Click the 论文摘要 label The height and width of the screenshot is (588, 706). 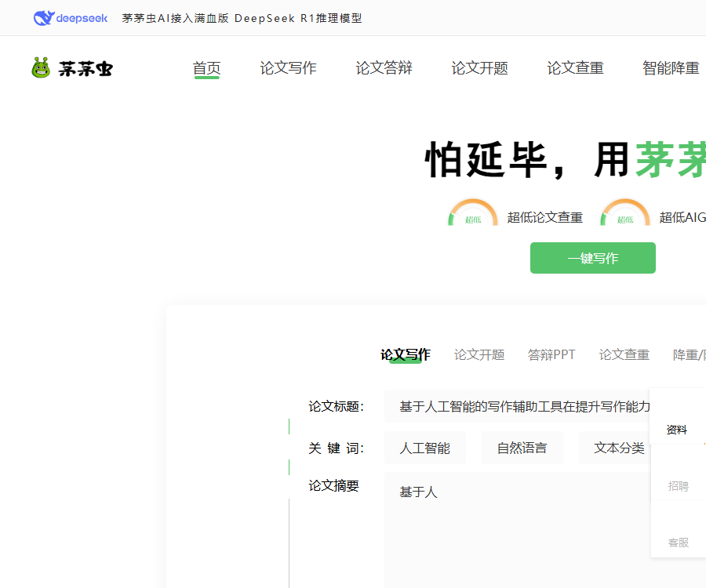point(333,485)
